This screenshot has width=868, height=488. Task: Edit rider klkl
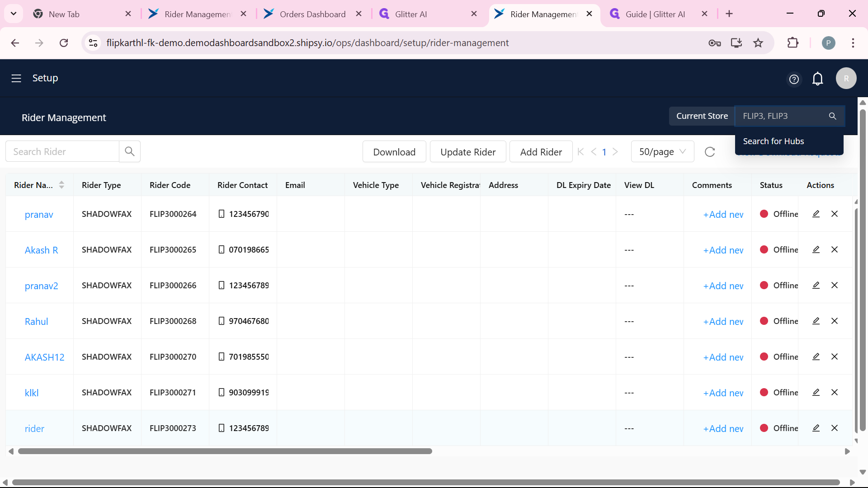[x=816, y=392]
